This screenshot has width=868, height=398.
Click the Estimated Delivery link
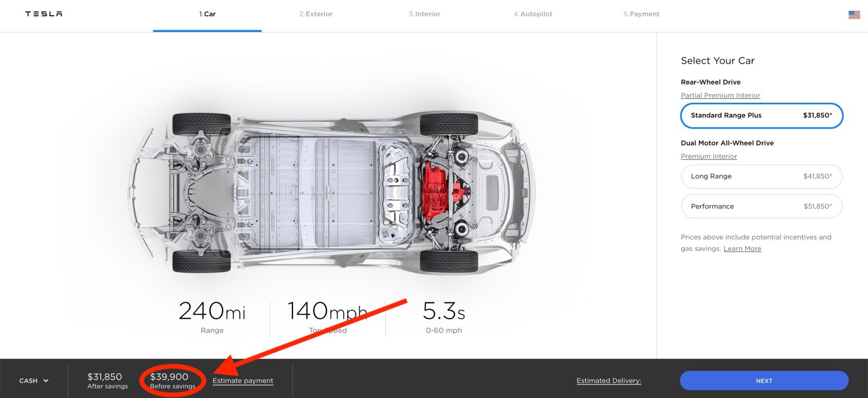609,381
